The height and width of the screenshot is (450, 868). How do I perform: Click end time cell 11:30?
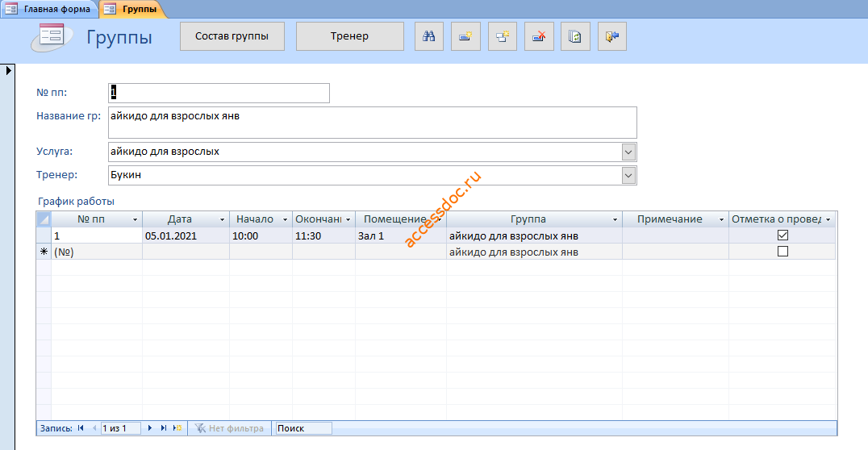tap(323, 235)
